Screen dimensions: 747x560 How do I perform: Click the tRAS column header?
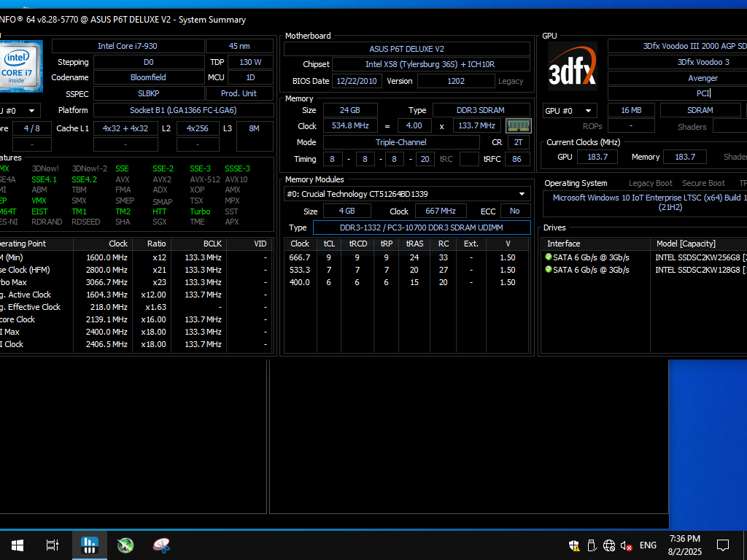414,244
